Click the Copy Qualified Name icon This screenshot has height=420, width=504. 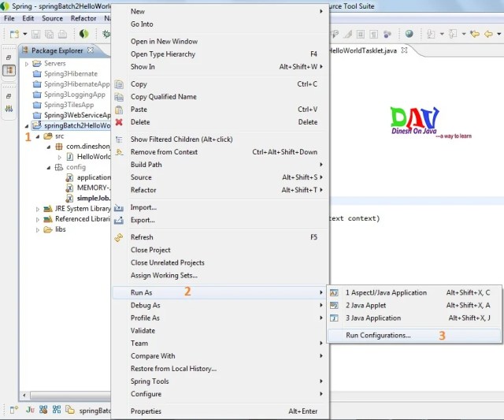click(119, 97)
